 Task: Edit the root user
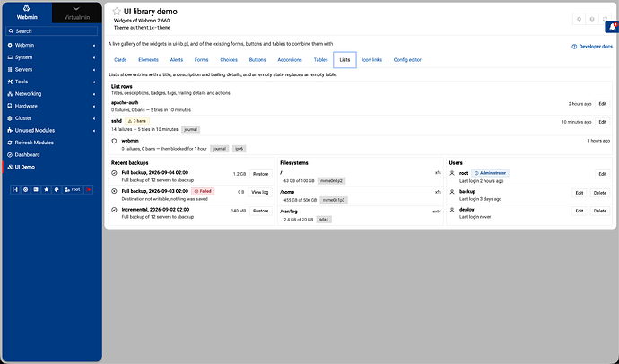click(603, 174)
